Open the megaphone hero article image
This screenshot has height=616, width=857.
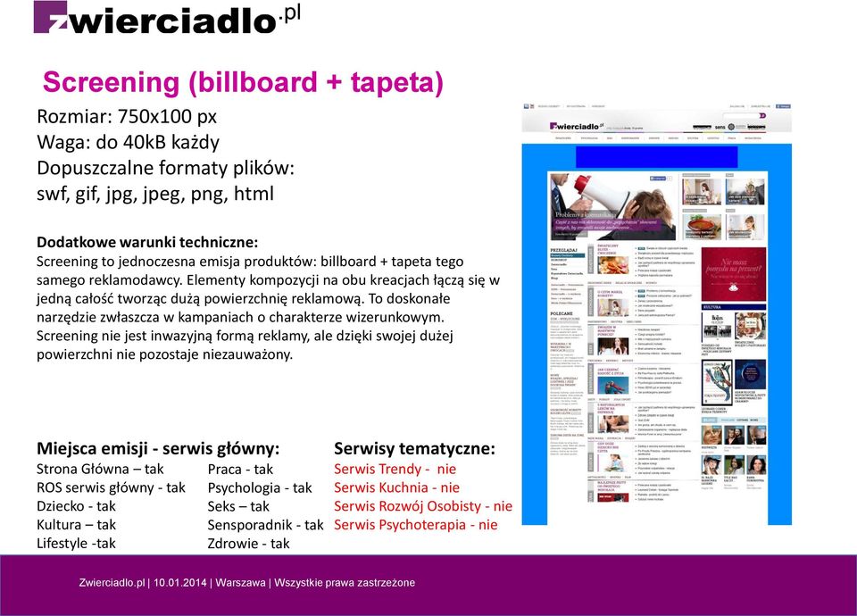612,206
